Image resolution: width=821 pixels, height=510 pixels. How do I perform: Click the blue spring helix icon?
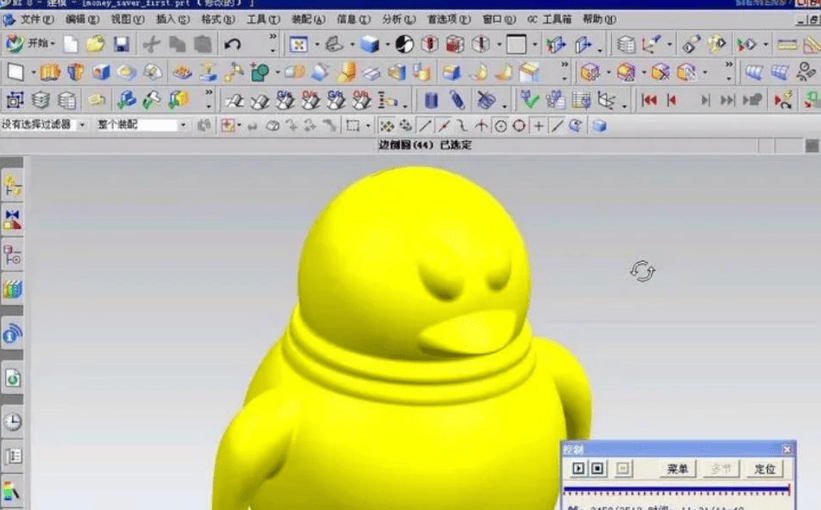pos(457,99)
